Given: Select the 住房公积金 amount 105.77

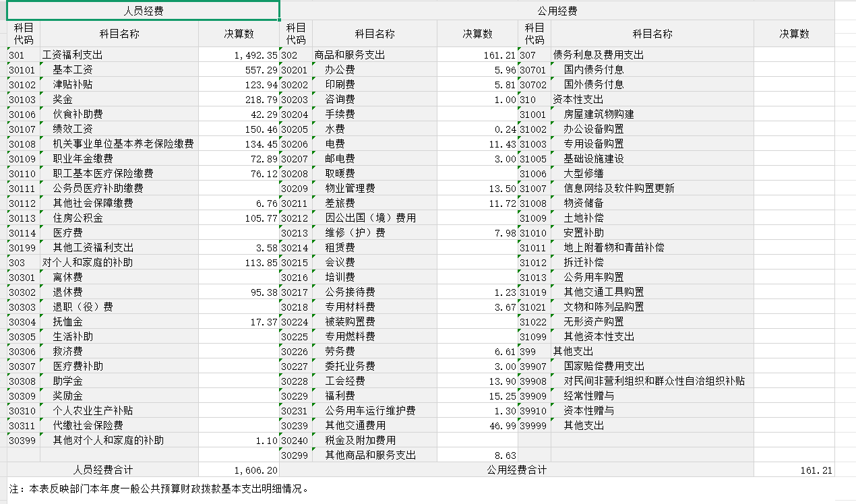Looking at the screenshot, I should click(x=239, y=218).
